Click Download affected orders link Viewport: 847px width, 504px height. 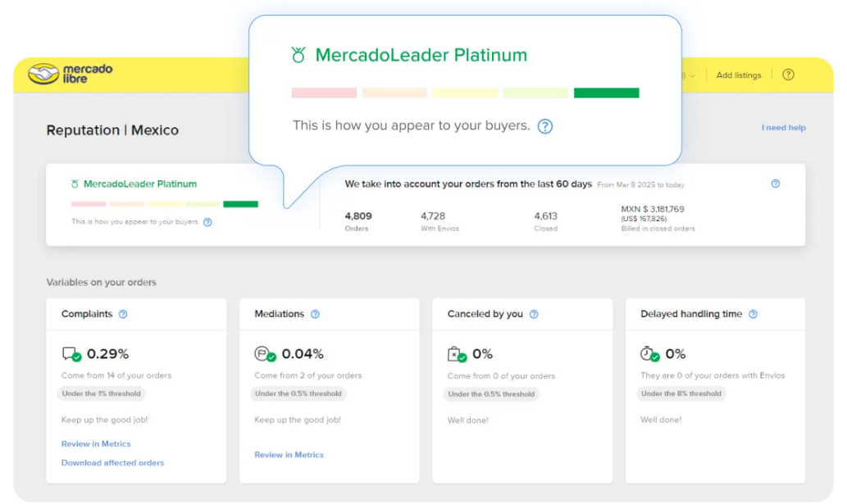pyautogui.click(x=112, y=462)
